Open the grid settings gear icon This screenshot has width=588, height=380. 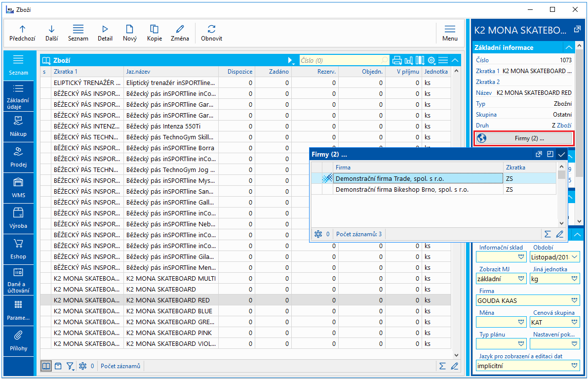coord(431,60)
